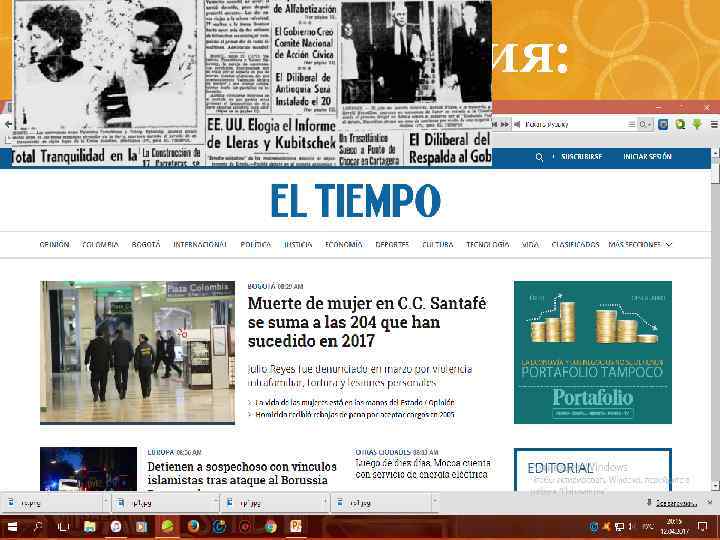Open the browser hamburger menu
The image size is (720, 540).
(714, 124)
